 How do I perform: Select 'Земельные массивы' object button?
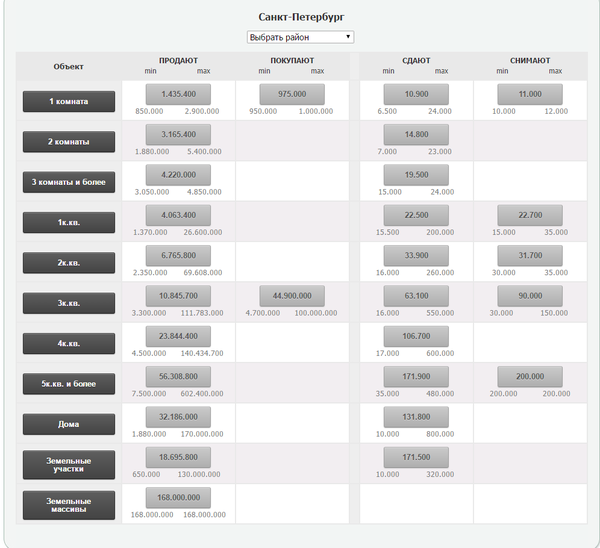coord(69,505)
